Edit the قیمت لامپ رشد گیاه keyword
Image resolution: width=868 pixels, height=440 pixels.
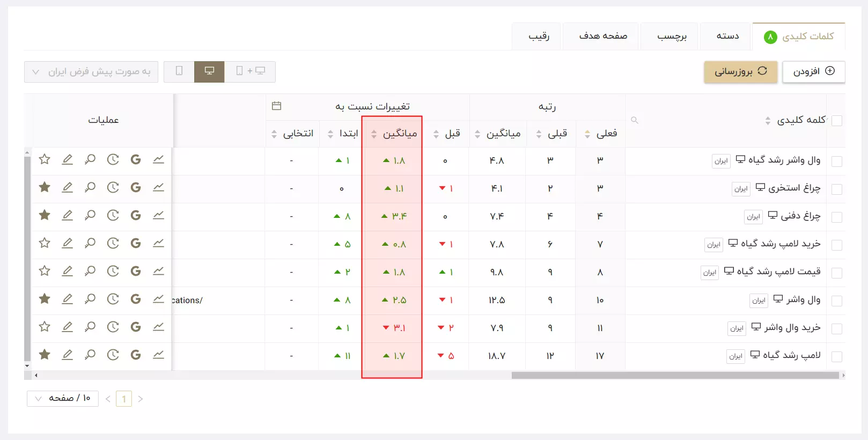[x=67, y=271]
